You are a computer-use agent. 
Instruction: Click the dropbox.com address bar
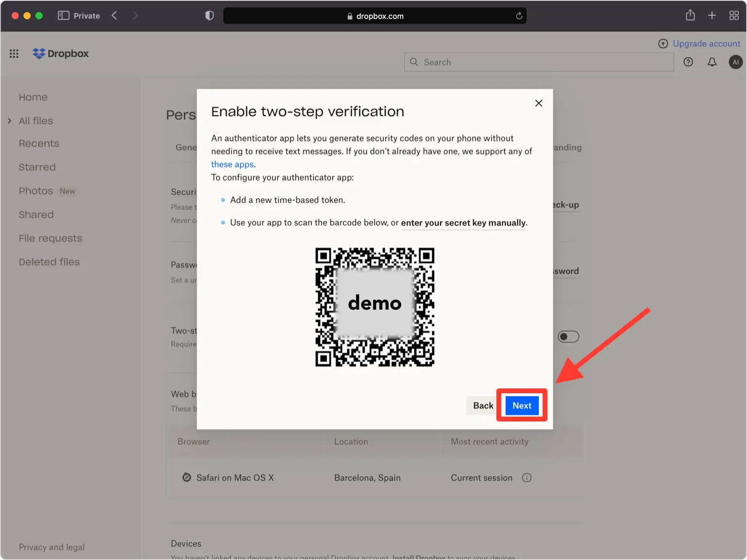click(374, 16)
